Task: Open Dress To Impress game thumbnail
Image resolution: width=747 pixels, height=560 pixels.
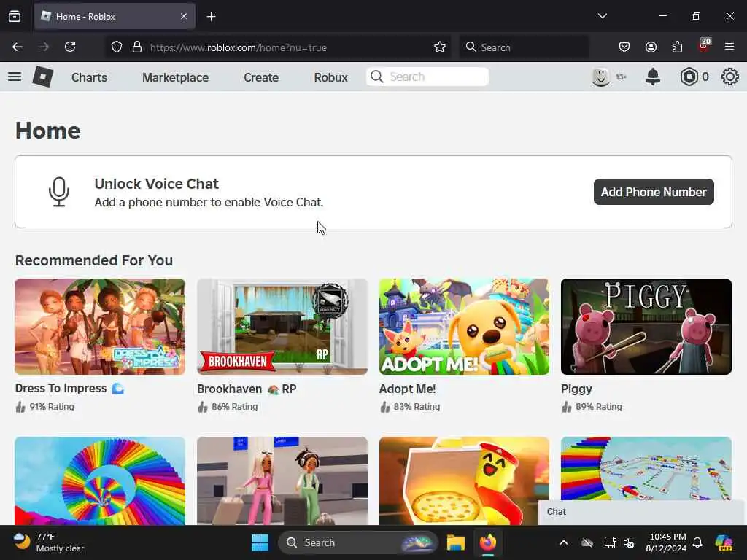Action: click(100, 327)
